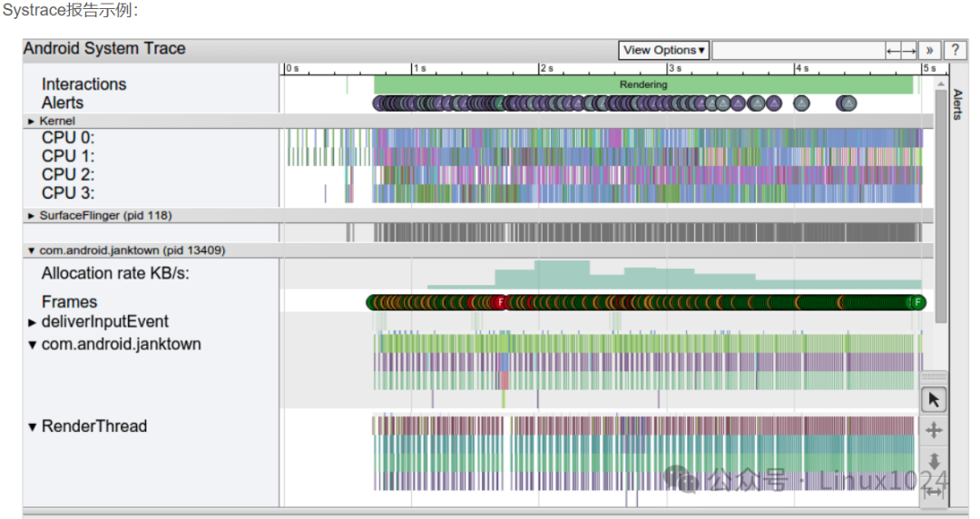This screenshot has height=519, width=980.
Task: Collapse com.android.janktown (pid 13409) process
Action: click(x=31, y=250)
